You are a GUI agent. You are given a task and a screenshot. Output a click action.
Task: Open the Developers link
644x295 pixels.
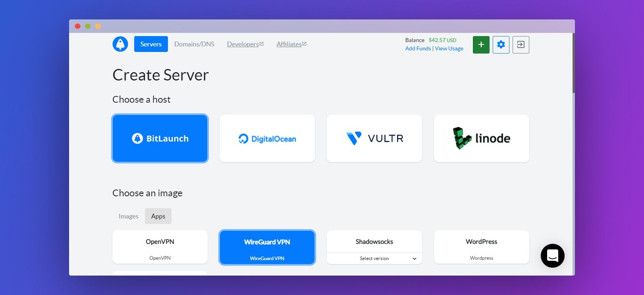(x=245, y=44)
